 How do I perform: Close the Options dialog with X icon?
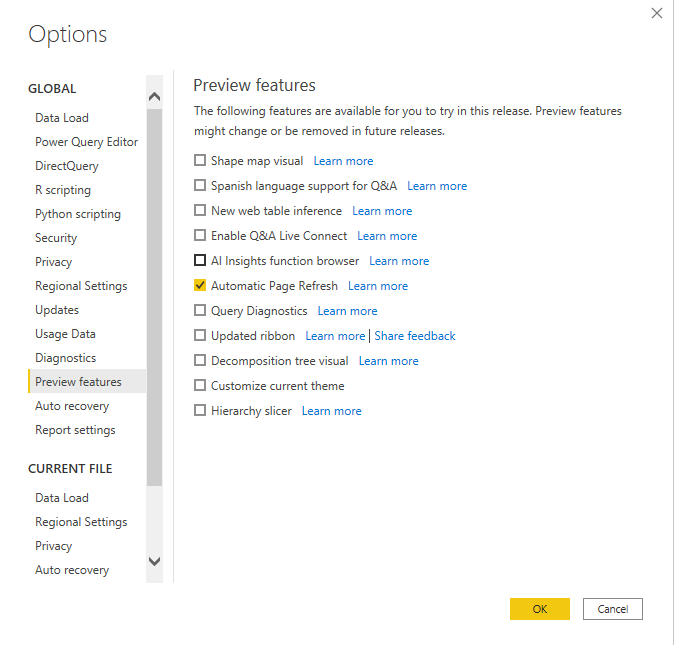(656, 13)
